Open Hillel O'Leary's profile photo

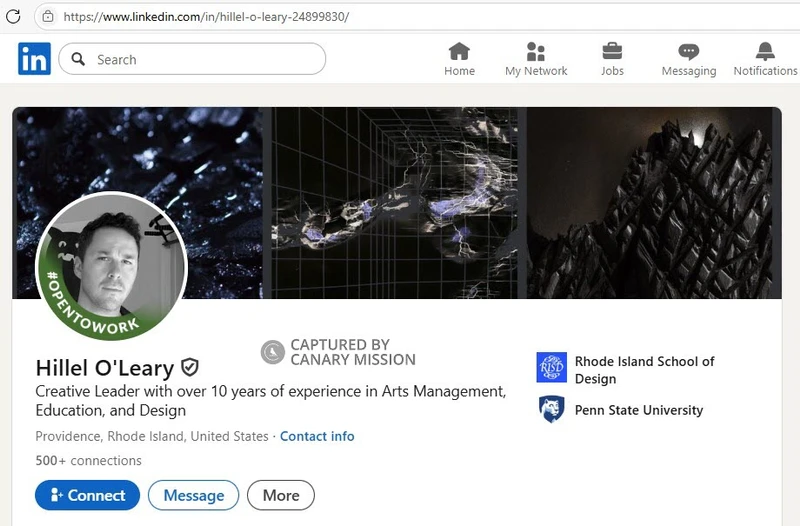click(111, 266)
